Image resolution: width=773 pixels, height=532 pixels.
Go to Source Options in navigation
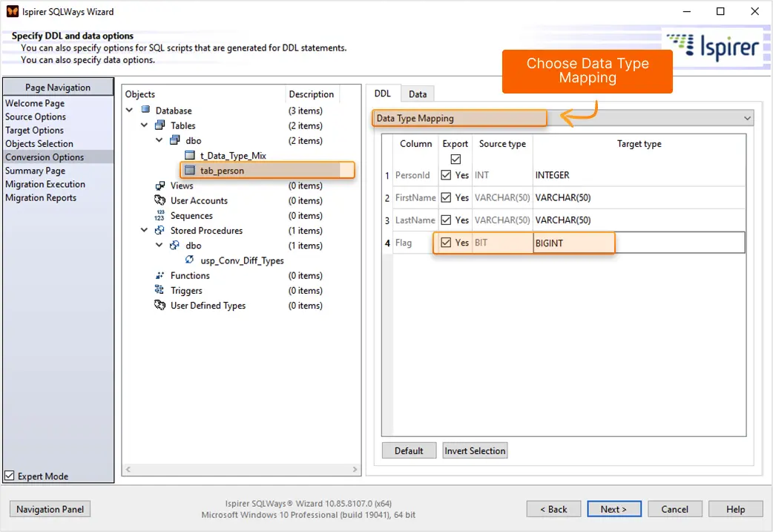(36, 116)
